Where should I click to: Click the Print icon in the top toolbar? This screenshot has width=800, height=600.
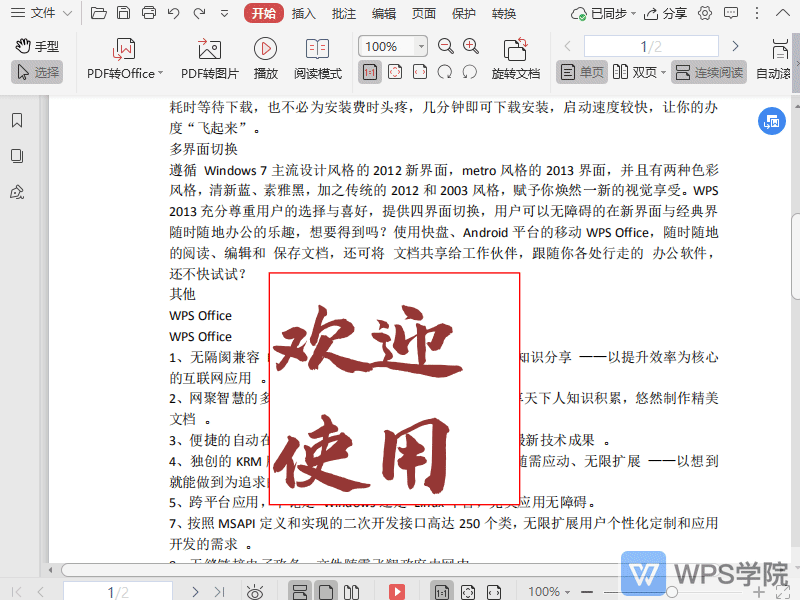click(149, 14)
